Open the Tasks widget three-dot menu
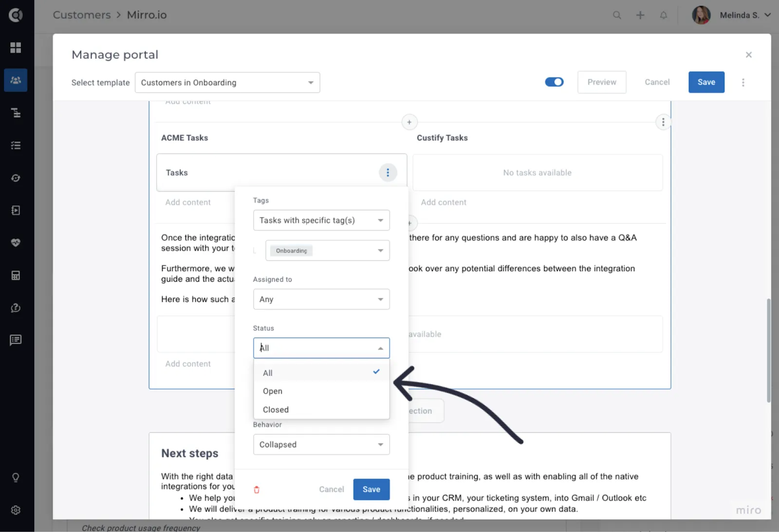 [388, 172]
